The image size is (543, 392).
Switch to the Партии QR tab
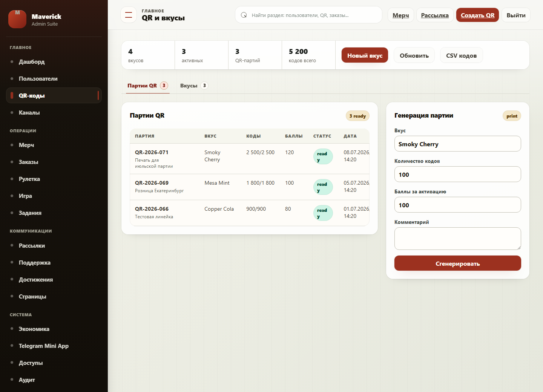click(147, 86)
